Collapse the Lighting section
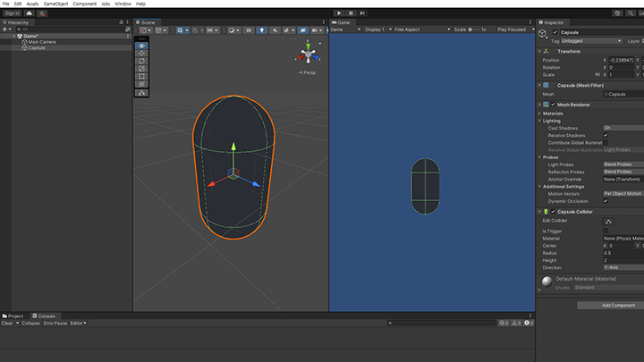Image resolution: width=644 pixels, height=362 pixels. click(x=540, y=121)
